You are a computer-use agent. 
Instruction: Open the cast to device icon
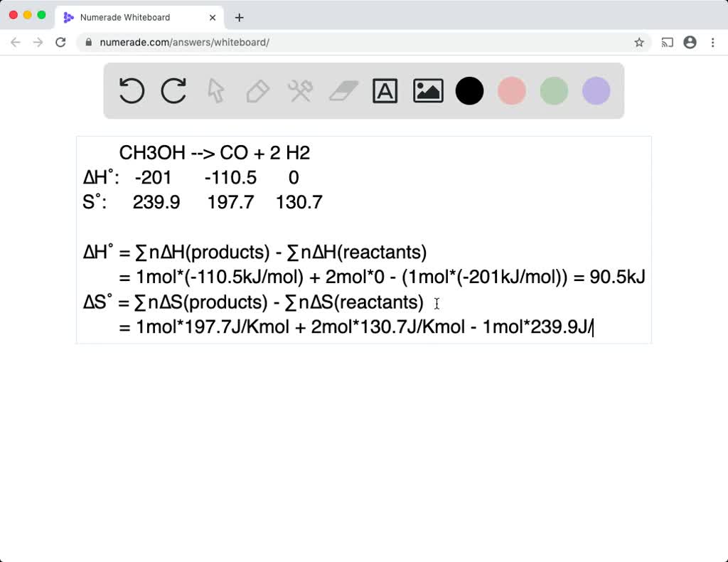667,42
